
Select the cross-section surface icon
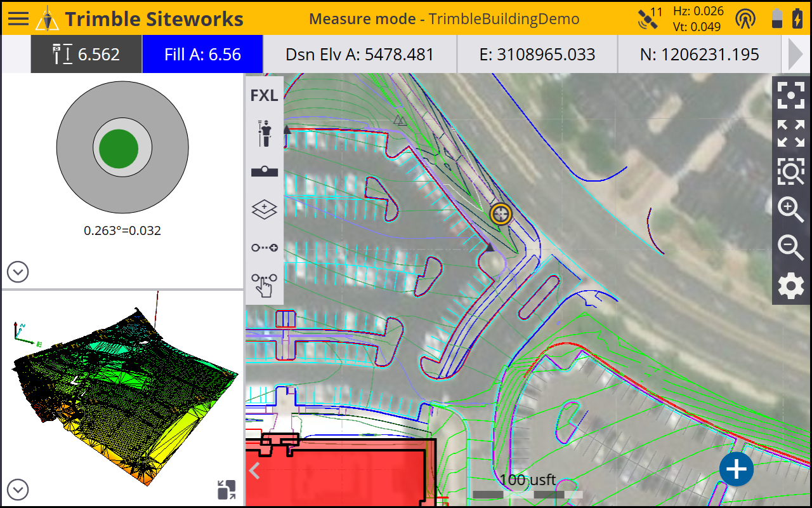click(265, 171)
